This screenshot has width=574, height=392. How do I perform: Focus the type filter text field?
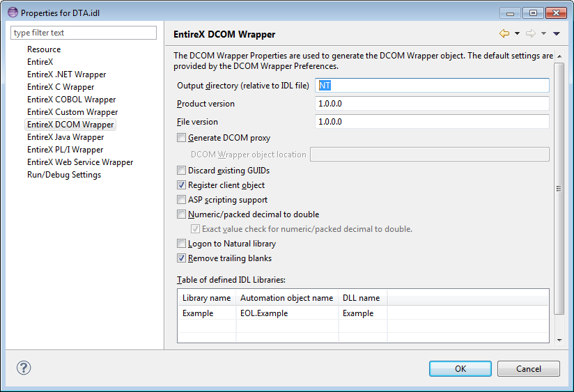point(84,33)
